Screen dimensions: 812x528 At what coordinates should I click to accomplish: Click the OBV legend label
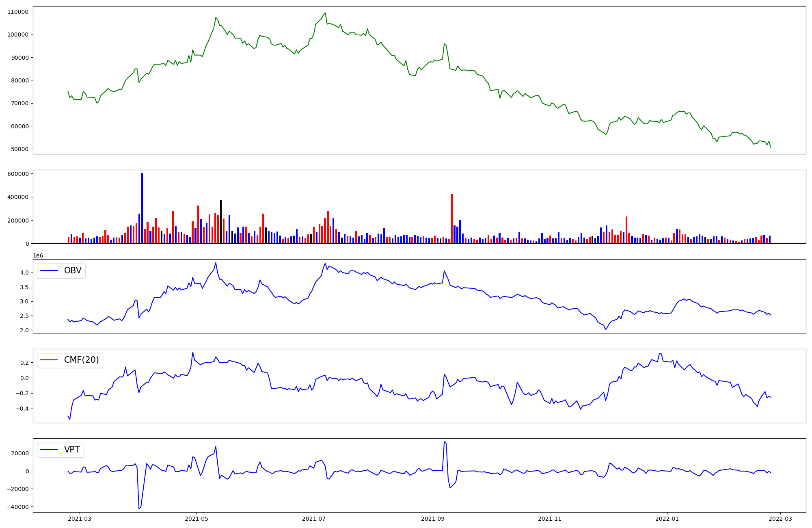pyautogui.click(x=73, y=270)
